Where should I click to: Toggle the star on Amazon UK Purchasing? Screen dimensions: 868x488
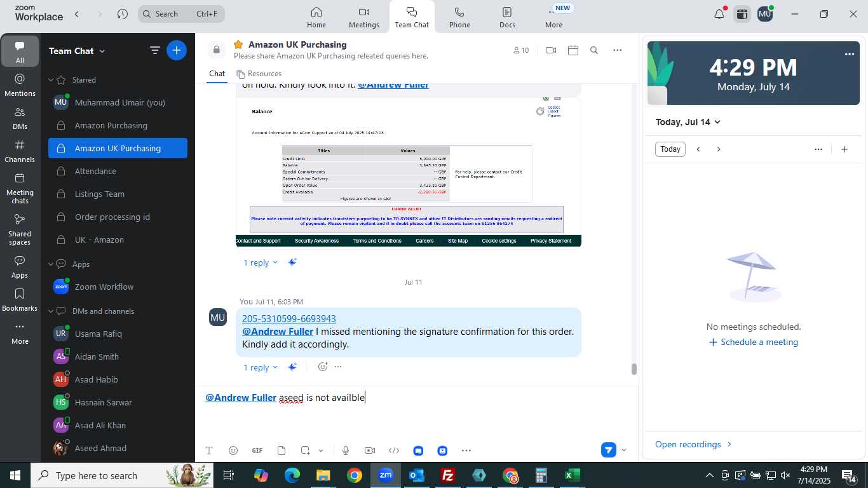coord(238,44)
